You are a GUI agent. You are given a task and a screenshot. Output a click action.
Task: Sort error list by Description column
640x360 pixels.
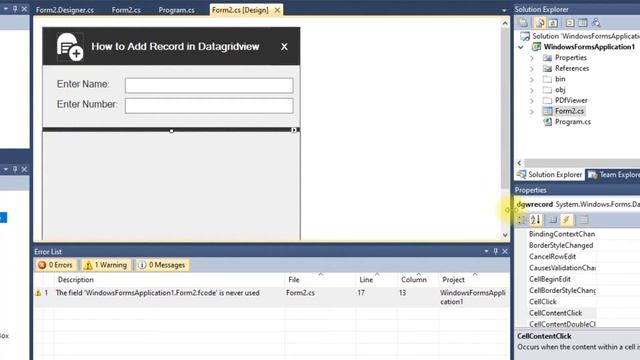click(169, 280)
